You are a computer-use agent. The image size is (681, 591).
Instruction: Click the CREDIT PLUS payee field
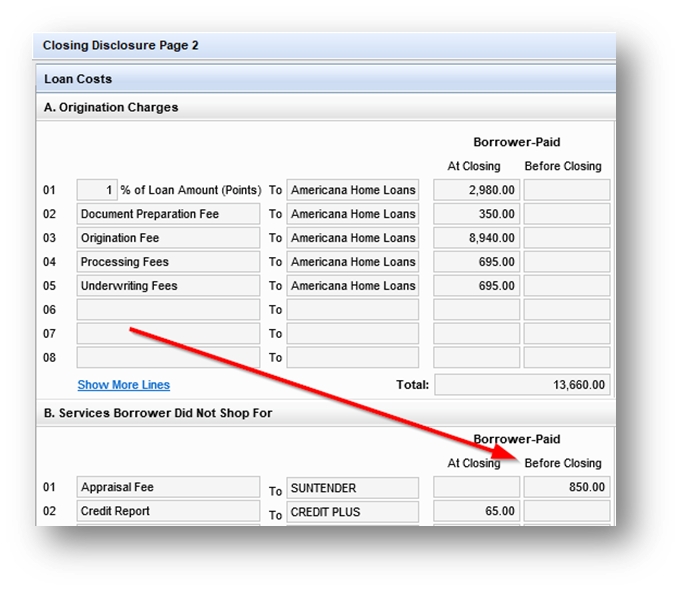coord(352,513)
